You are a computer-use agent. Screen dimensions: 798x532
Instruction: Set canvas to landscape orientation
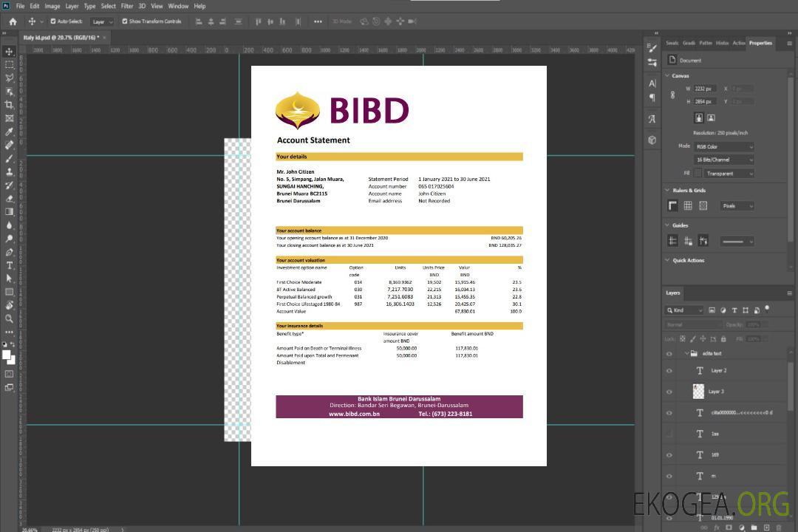[711, 117]
